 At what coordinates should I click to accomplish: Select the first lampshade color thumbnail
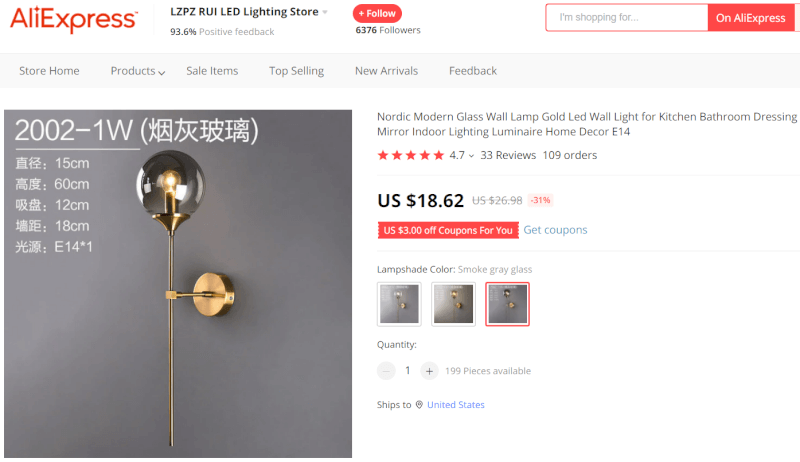[399, 304]
